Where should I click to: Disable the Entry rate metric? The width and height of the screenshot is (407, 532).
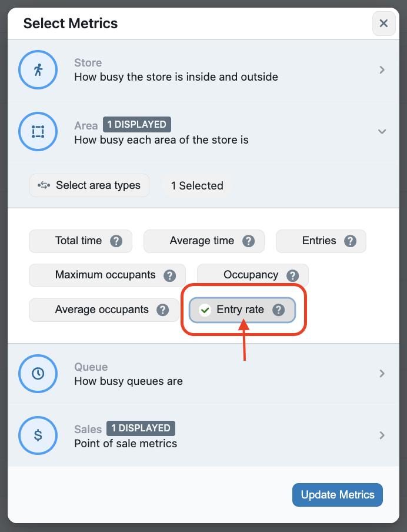coord(235,310)
